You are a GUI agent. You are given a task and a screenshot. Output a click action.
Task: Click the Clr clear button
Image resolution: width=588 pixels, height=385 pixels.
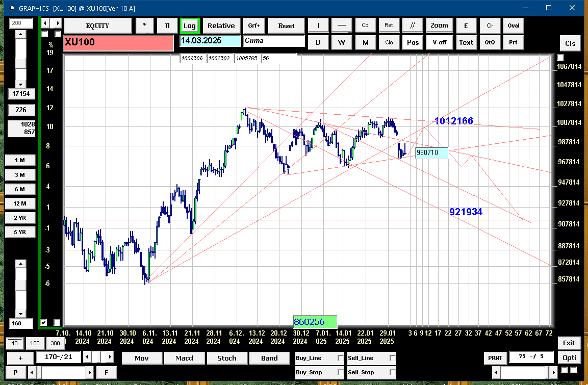click(x=490, y=25)
